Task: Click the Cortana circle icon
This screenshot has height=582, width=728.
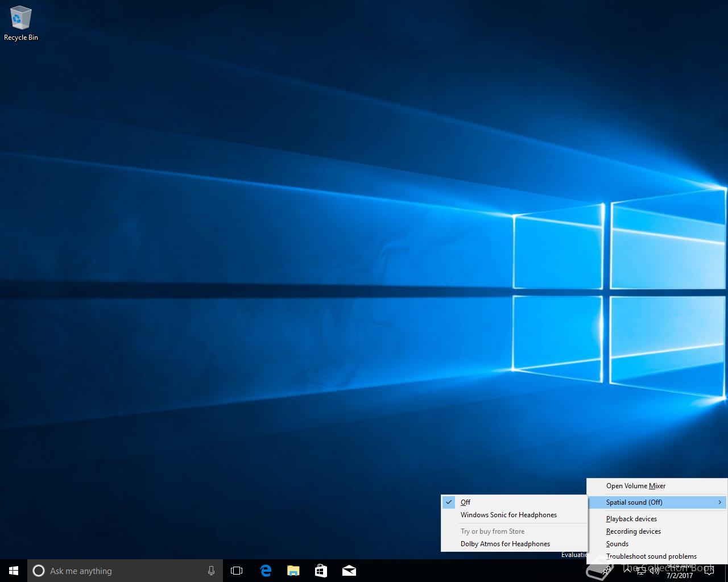Action: (x=39, y=571)
